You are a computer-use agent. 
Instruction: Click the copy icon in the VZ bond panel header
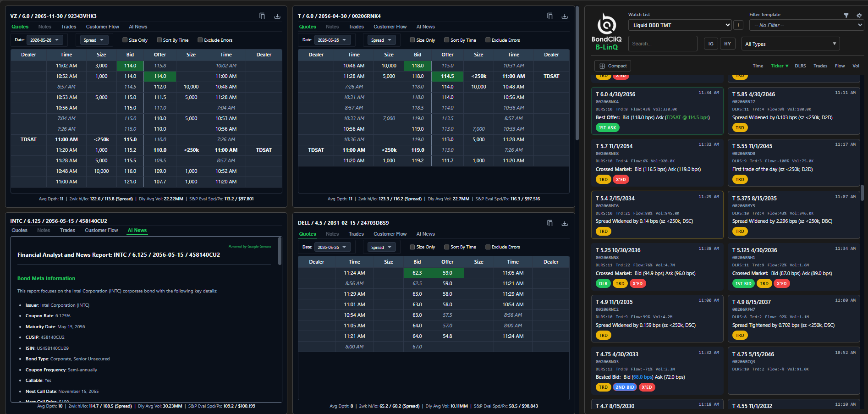point(262,16)
